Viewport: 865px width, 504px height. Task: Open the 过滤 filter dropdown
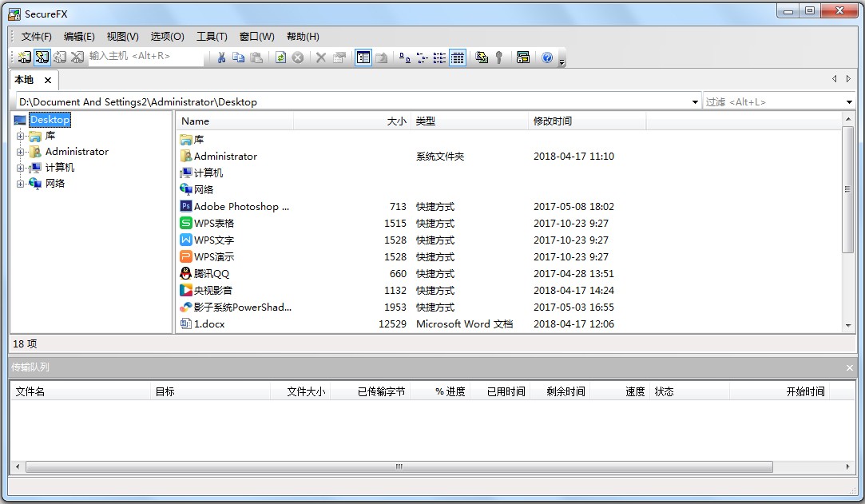(848, 101)
